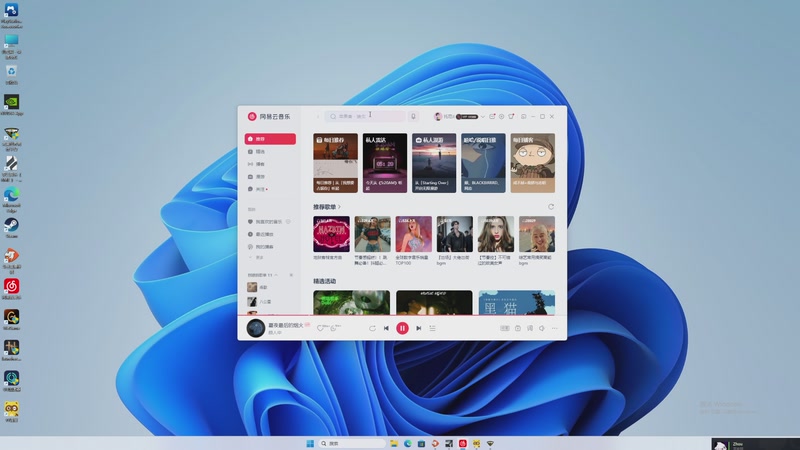Open the skin theme shirt icon
The image size is (800, 450).
(511, 116)
